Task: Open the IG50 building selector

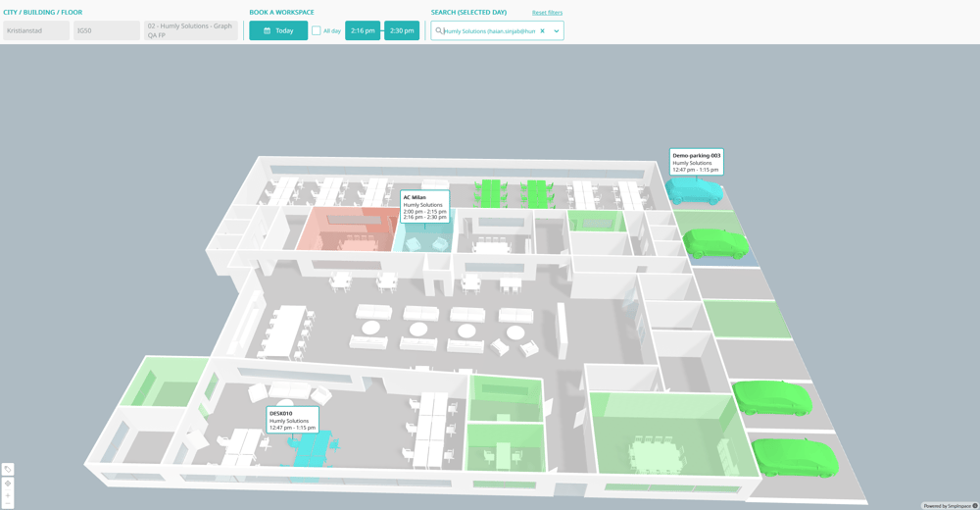Action: 107,30
